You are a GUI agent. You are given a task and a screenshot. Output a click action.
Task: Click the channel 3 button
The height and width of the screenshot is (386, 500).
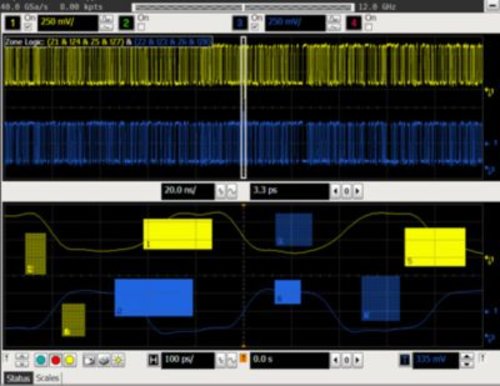240,23
